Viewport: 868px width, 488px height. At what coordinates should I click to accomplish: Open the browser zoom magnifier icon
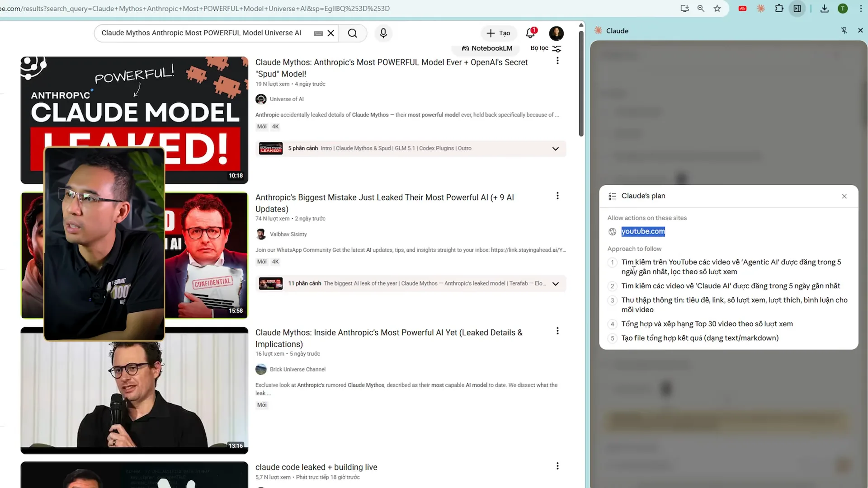[x=701, y=8]
